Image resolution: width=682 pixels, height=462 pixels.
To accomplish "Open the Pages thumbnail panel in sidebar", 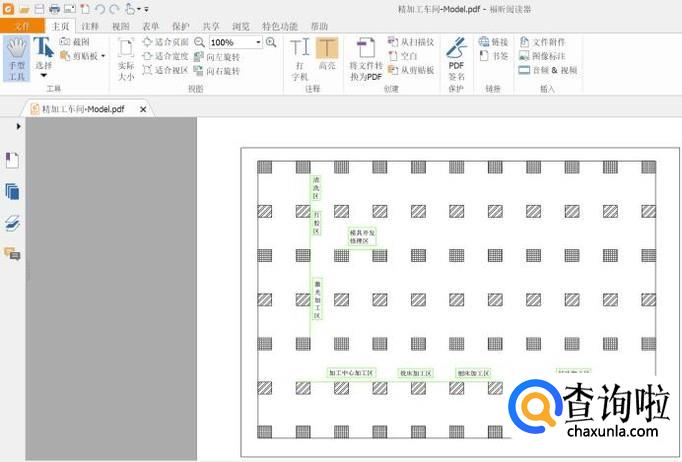I will click(12, 192).
